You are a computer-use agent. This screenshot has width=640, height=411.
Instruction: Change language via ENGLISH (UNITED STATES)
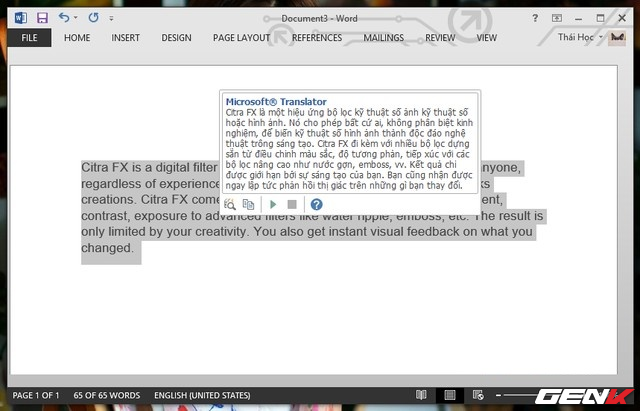click(202, 395)
